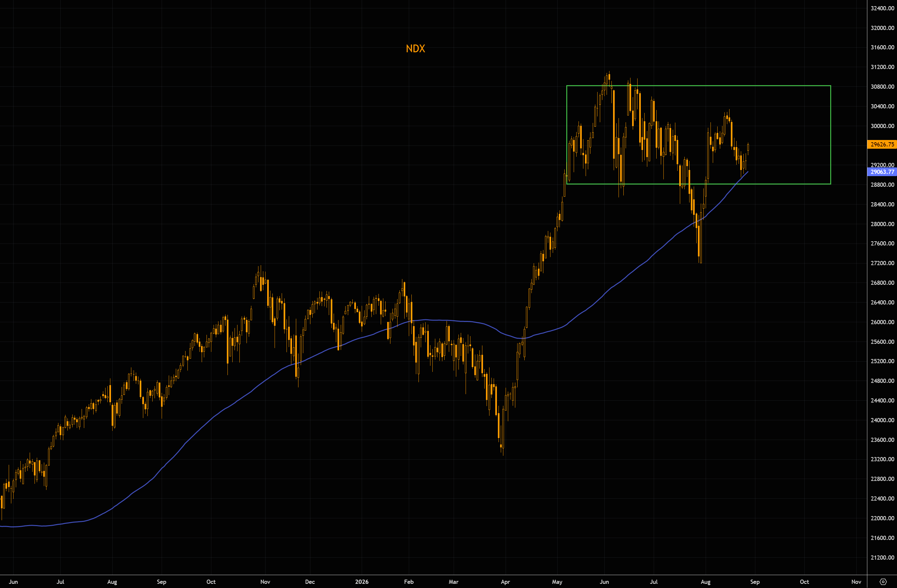Click the 26800.00 price label
Image resolution: width=897 pixels, height=588 pixels.
882,283
